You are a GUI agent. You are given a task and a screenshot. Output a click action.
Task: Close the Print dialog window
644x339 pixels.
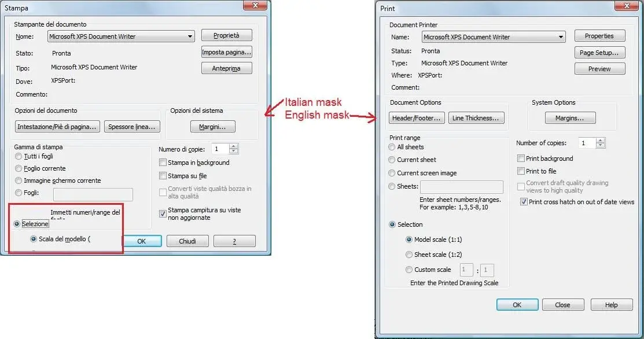coord(626,5)
